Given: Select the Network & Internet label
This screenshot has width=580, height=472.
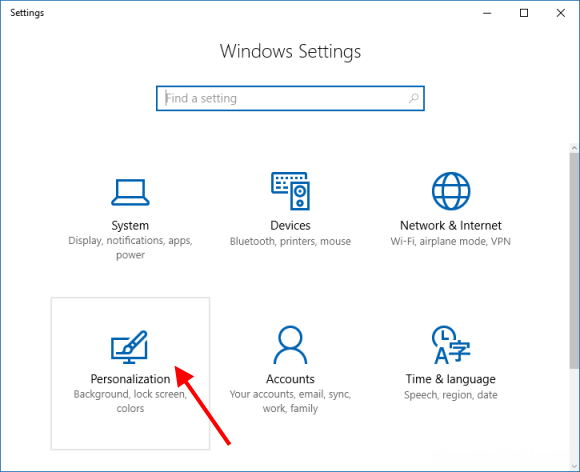Looking at the screenshot, I should [x=451, y=225].
